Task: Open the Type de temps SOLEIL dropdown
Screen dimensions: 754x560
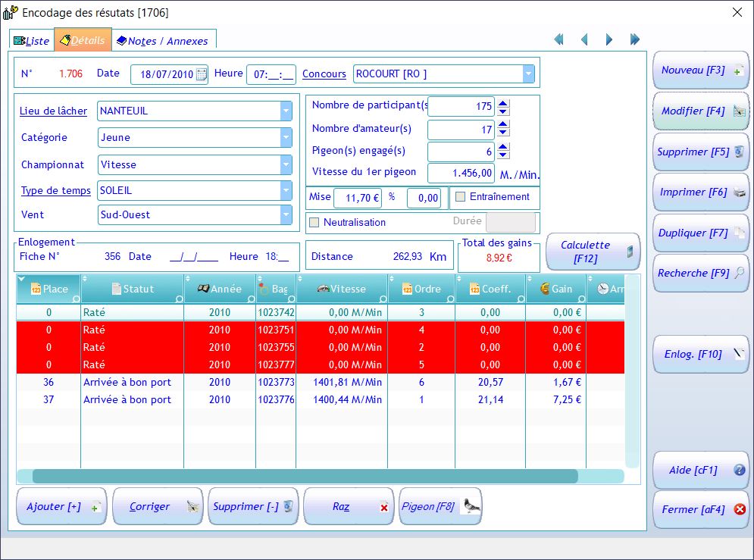Action: point(286,190)
